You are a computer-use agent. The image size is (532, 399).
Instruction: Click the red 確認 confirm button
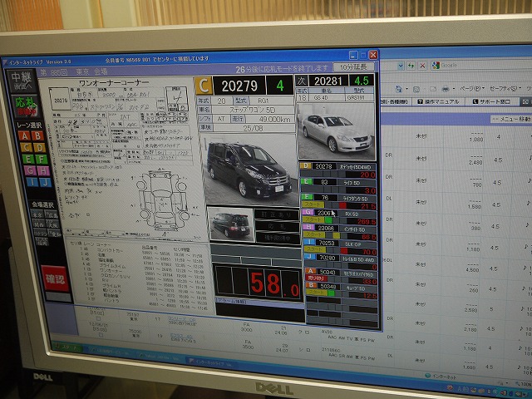(x=56, y=279)
